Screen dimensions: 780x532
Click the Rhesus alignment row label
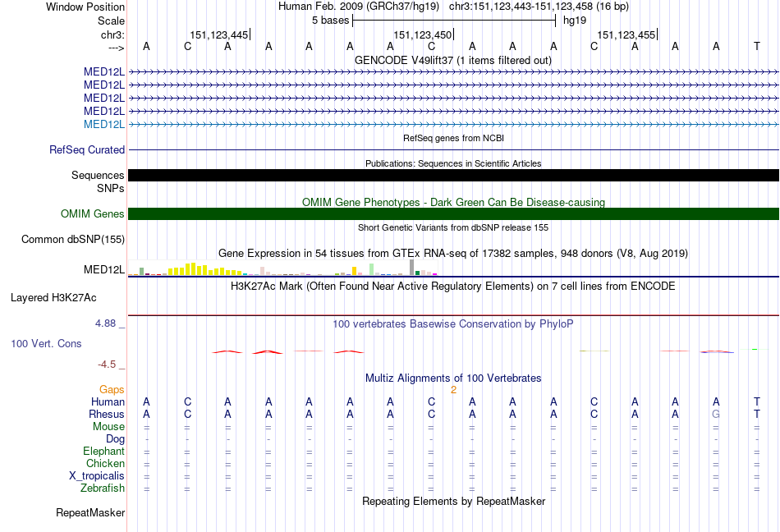click(x=107, y=414)
